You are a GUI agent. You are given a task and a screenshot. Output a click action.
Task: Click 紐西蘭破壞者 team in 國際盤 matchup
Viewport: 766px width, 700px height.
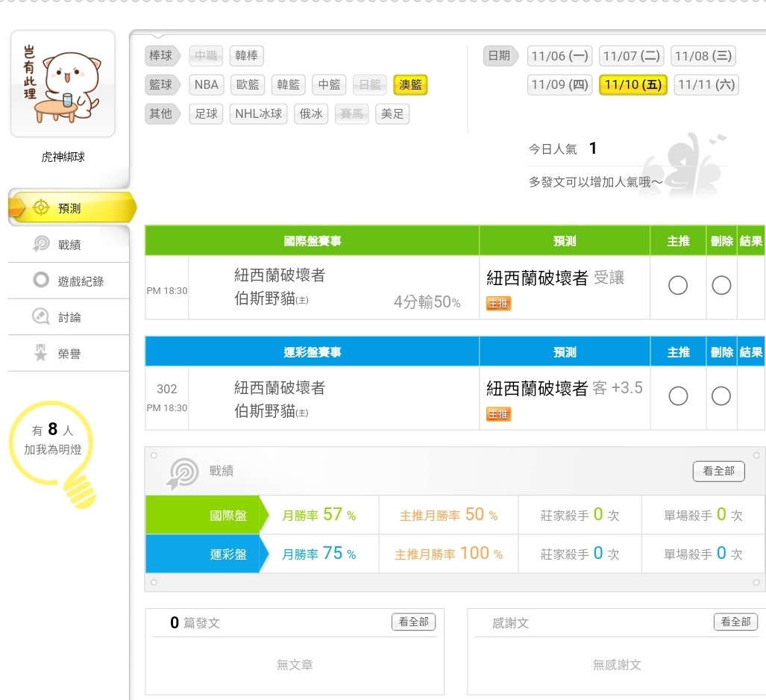click(280, 275)
